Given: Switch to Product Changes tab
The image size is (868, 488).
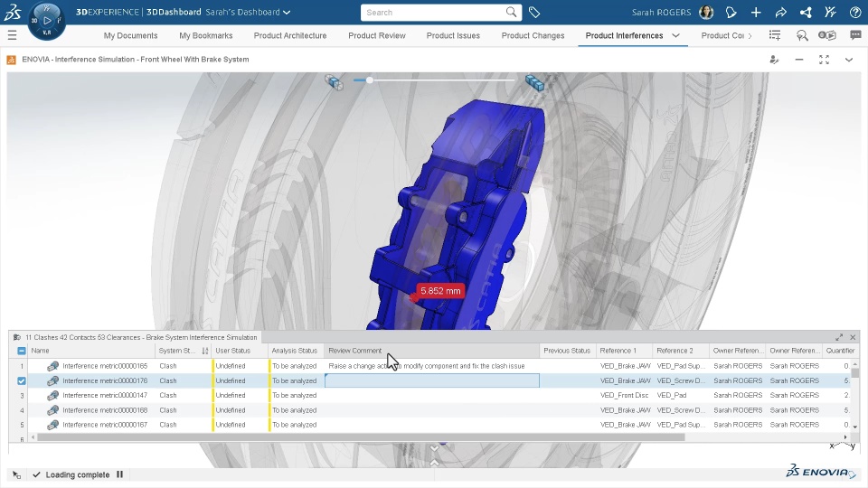Looking at the screenshot, I should tap(533, 35).
